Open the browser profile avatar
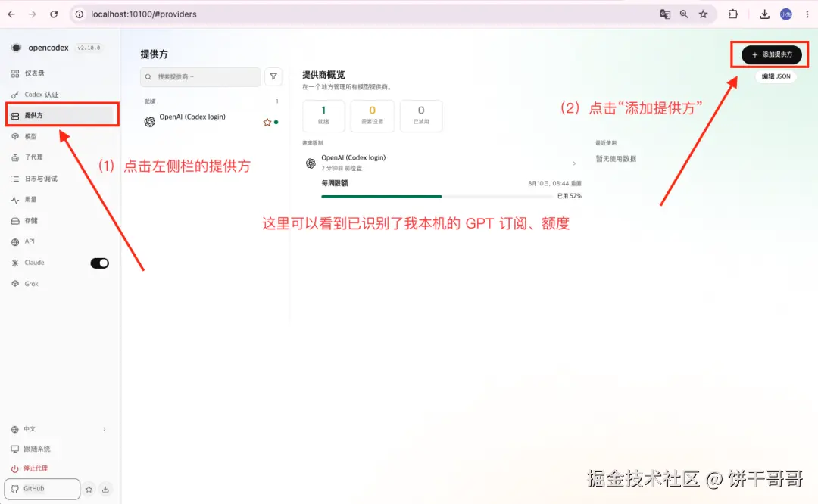The image size is (818, 504). (786, 14)
